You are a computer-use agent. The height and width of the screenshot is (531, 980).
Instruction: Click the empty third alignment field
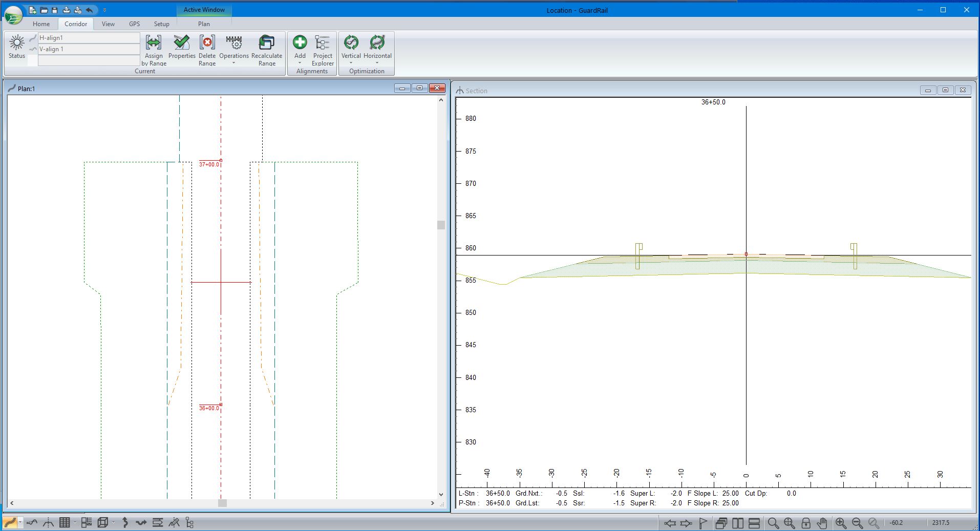pyautogui.click(x=89, y=60)
